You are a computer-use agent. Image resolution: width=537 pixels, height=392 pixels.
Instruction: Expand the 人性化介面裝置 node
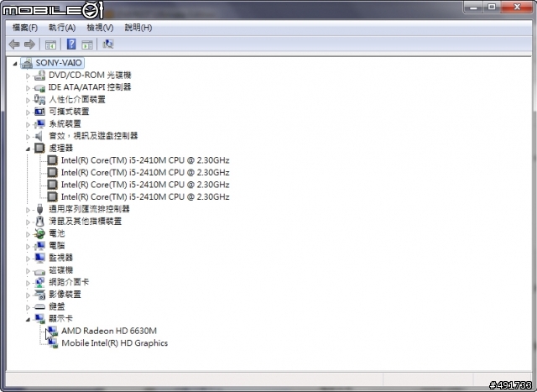point(28,100)
